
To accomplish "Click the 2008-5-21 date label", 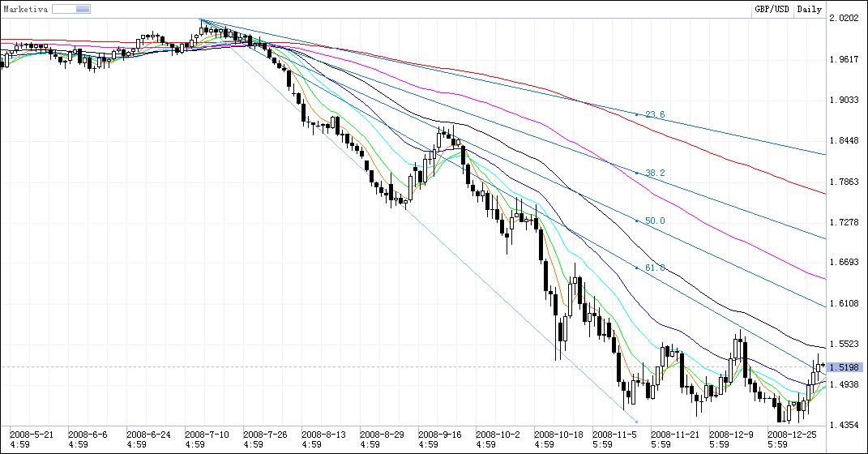I will 32,435.
